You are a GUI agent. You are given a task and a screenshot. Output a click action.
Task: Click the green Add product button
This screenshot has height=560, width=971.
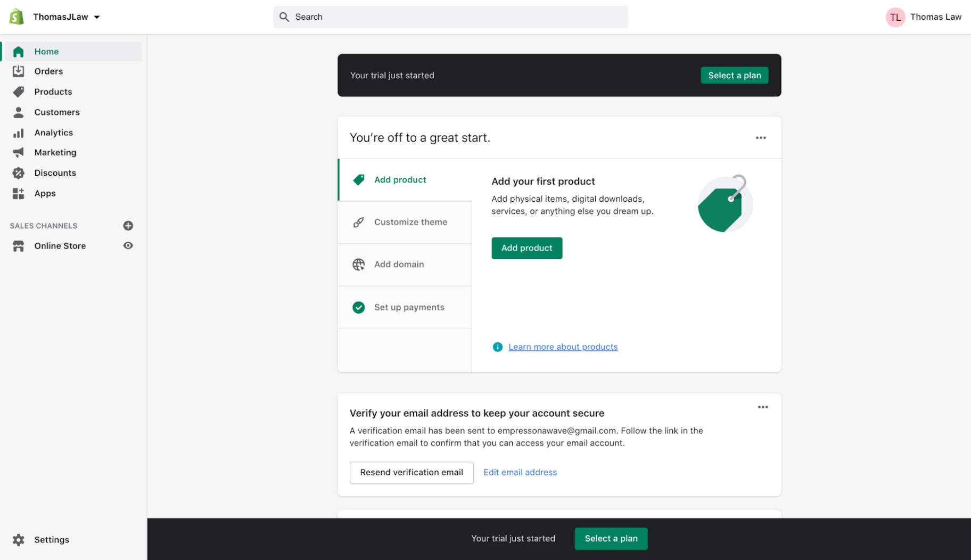526,248
